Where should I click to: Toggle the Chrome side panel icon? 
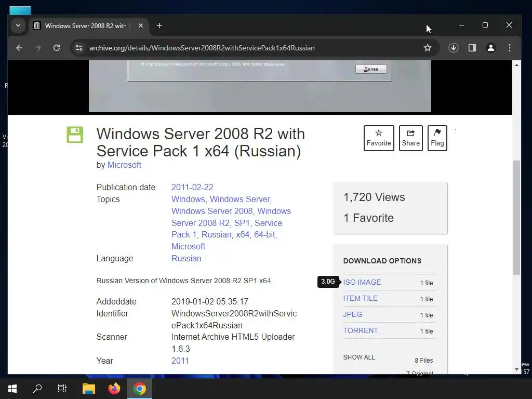point(472,48)
